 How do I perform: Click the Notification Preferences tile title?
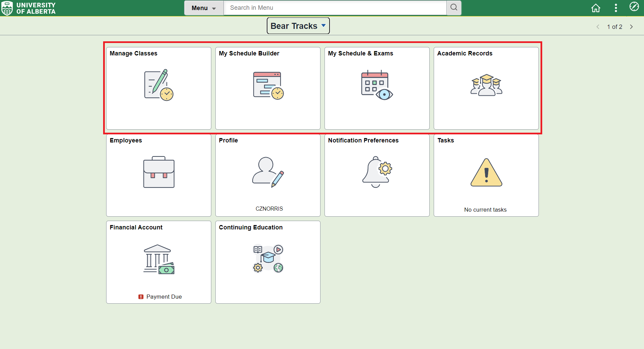[x=363, y=140]
